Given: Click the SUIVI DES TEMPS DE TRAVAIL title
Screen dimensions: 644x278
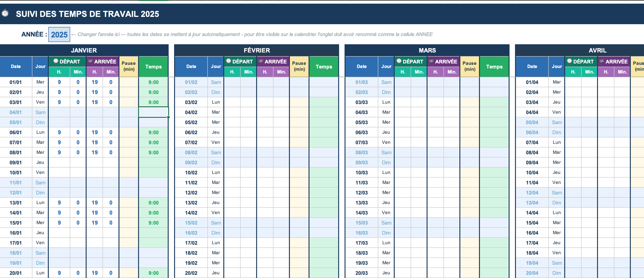Looking at the screenshot, I should pos(87,14).
